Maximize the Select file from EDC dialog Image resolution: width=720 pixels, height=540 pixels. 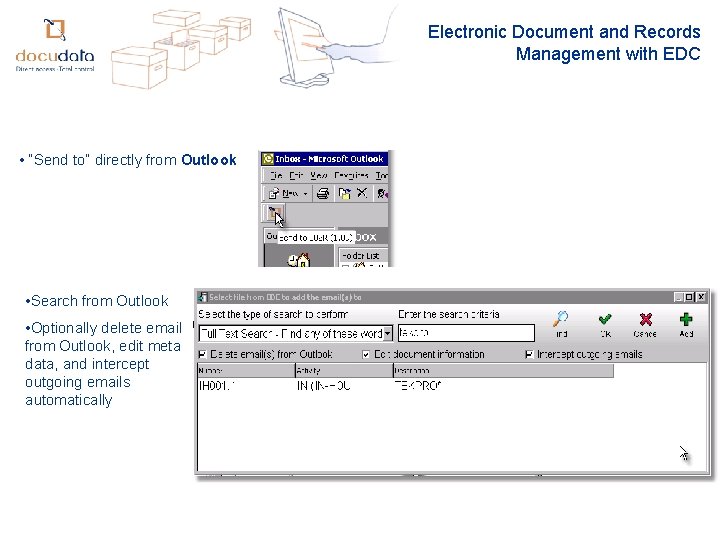coord(689,297)
